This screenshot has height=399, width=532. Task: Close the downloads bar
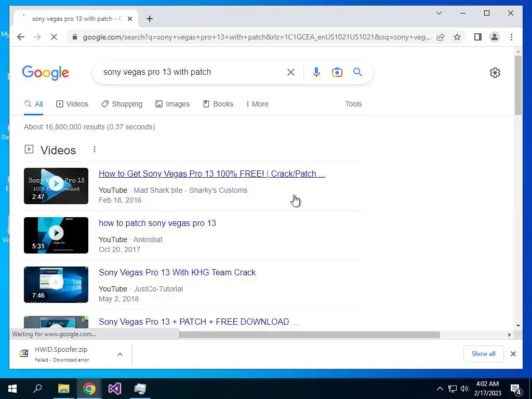pos(513,354)
